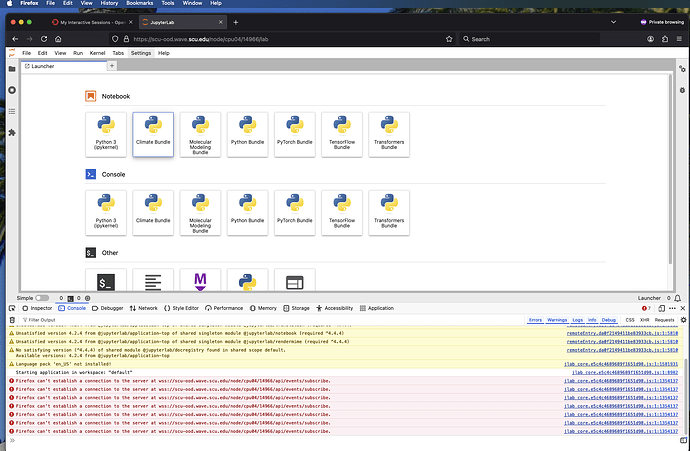Launch Climate Bundle notebook
Screen dimensions: 690x451
pyautogui.click(x=153, y=134)
